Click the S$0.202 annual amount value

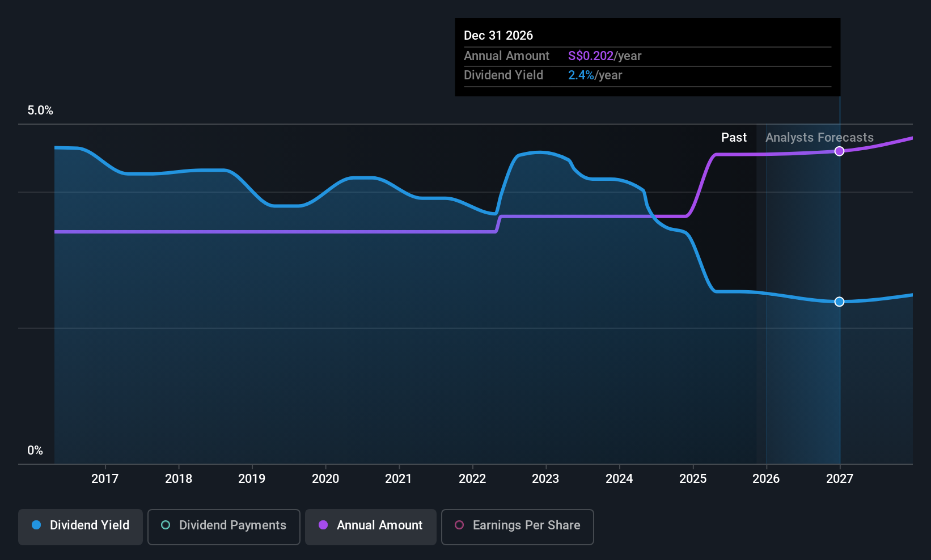click(591, 56)
